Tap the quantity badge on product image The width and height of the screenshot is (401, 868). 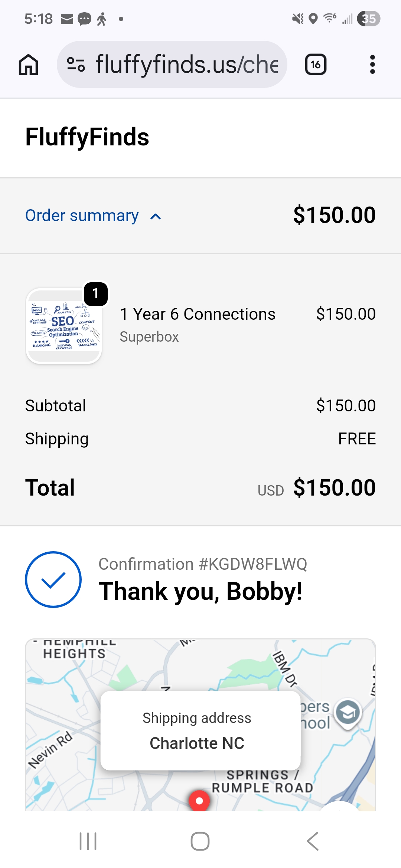coord(96,294)
